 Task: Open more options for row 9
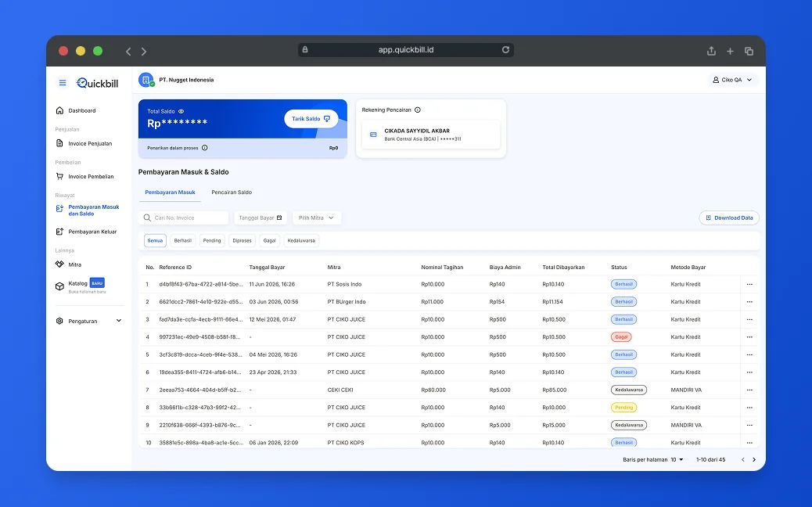(749, 425)
